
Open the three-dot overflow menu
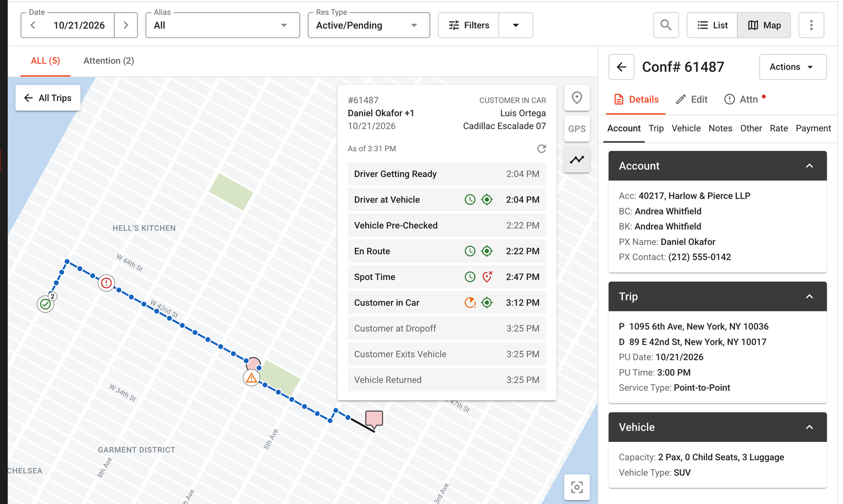point(811,25)
